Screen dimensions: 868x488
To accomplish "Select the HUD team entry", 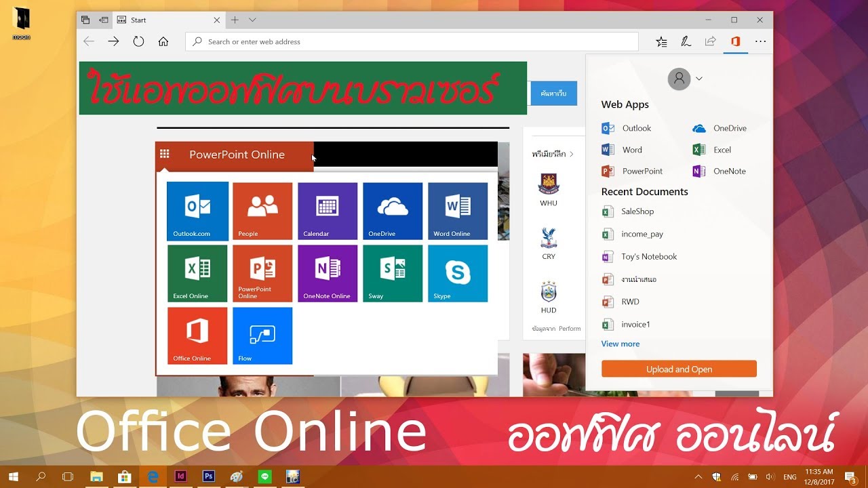I will pos(549,298).
